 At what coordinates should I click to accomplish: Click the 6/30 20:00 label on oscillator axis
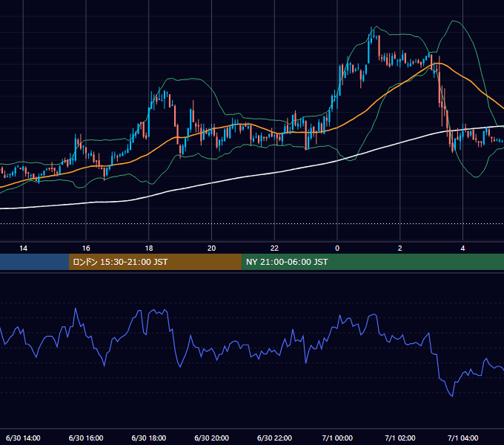tap(211, 438)
